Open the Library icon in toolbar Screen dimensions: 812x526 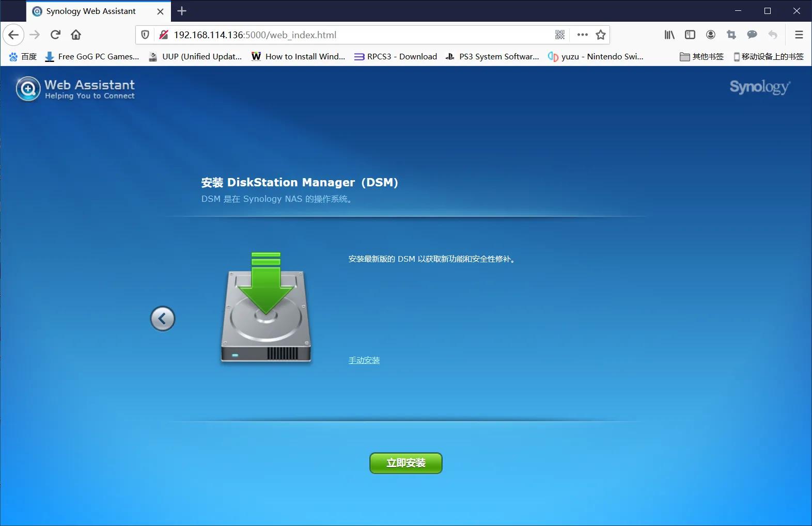[669, 35]
